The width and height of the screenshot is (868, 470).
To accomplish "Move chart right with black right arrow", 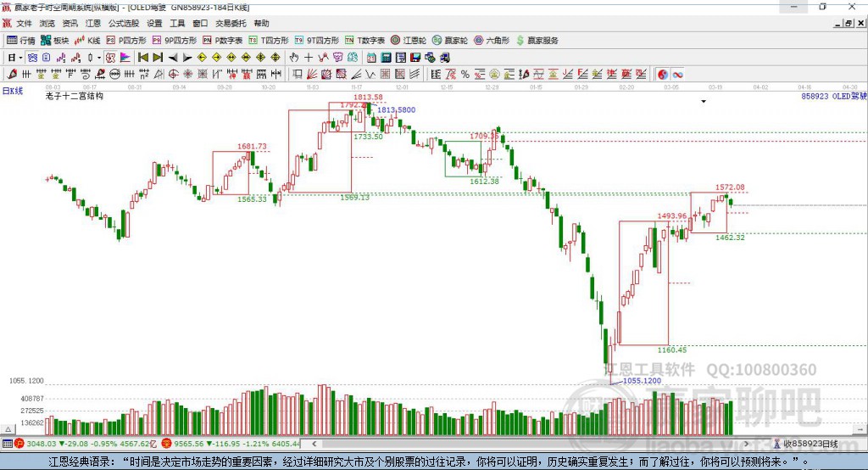I will (187, 57).
